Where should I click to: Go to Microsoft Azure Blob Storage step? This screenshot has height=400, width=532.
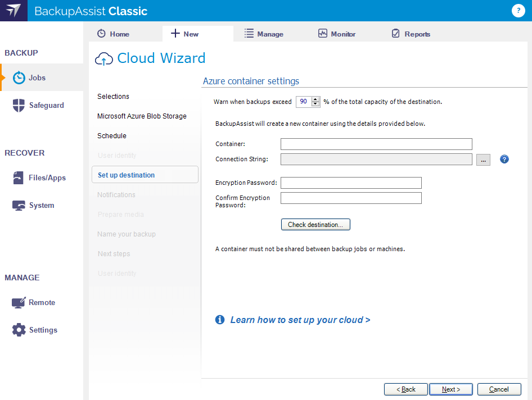(x=142, y=116)
